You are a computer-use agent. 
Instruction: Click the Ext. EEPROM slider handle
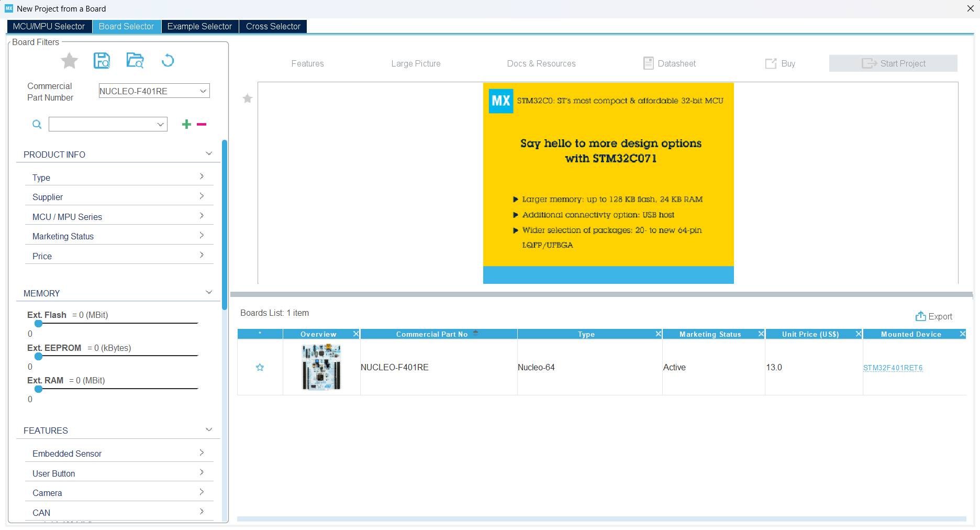tap(38, 356)
